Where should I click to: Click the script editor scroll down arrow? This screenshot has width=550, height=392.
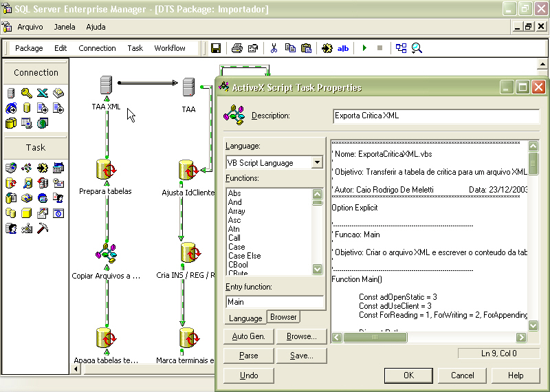coord(533,325)
